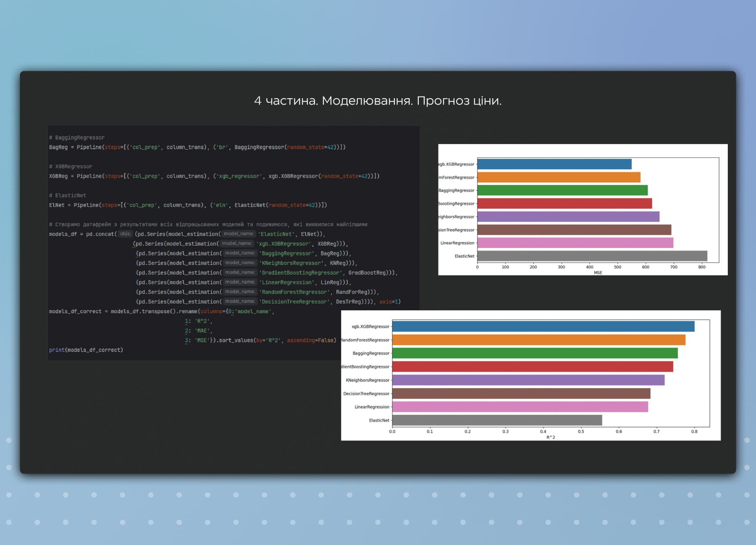Click the green BaggingRegressor bar in MSE chart
Viewport: 756px width, 545px height.
click(x=562, y=191)
